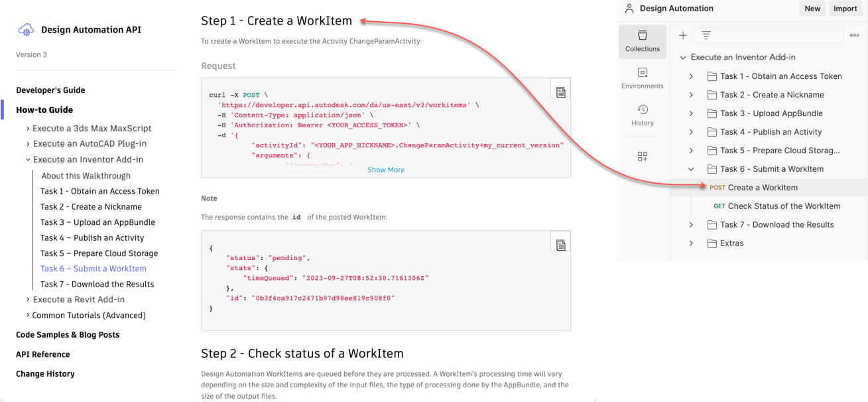Click the Request subheading text

[218, 66]
